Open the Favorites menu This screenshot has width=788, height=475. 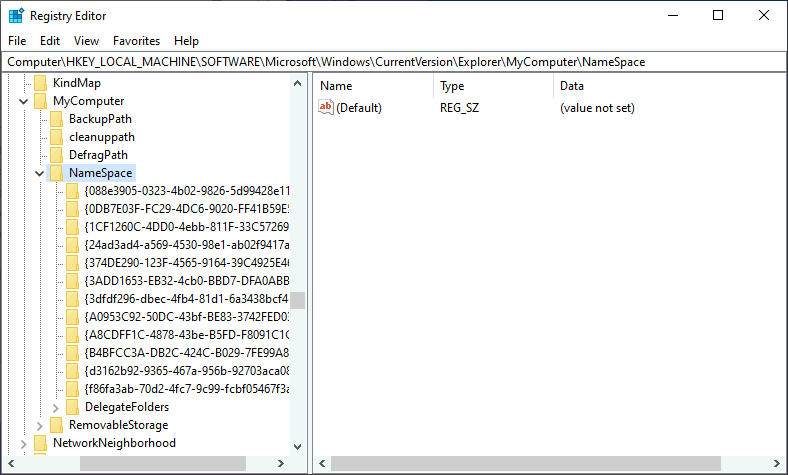(x=136, y=41)
